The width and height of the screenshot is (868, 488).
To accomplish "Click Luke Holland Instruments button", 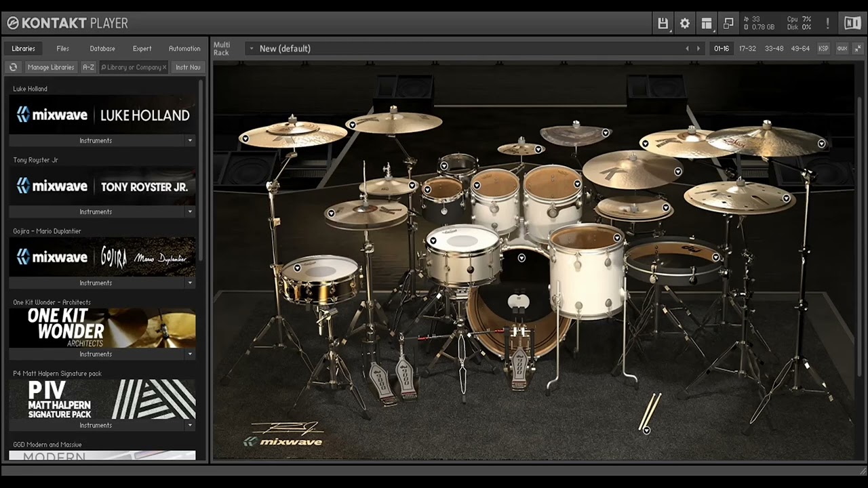I will coord(96,140).
